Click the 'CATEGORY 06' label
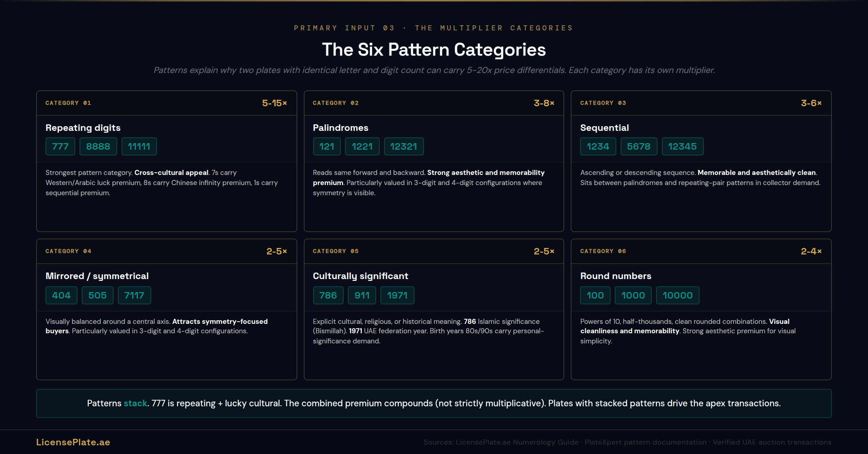Viewport: 868px width, 454px height. [603, 251]
